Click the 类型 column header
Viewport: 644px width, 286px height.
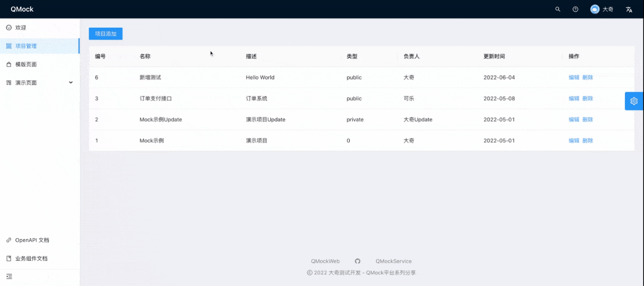tap(352, 56)
